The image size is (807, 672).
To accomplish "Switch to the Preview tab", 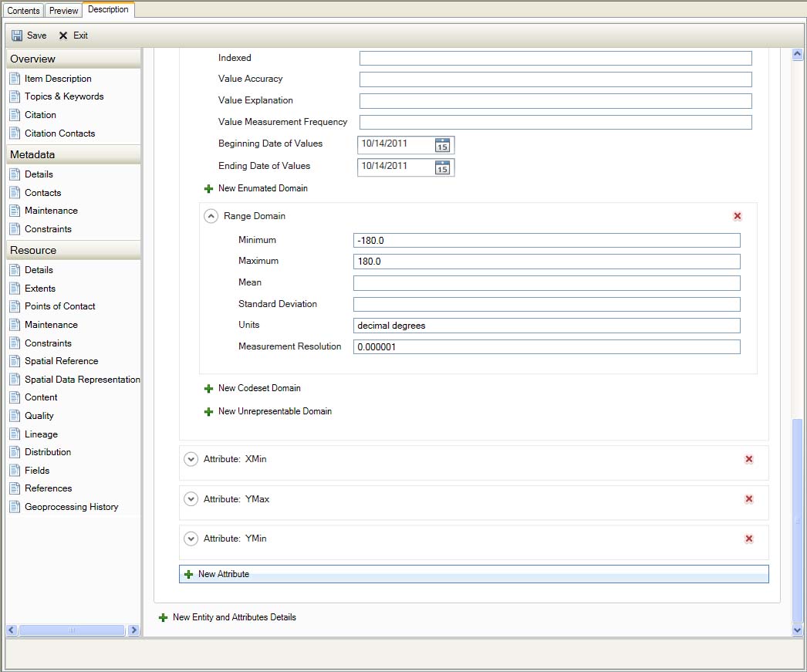I will tap(63, 11).
